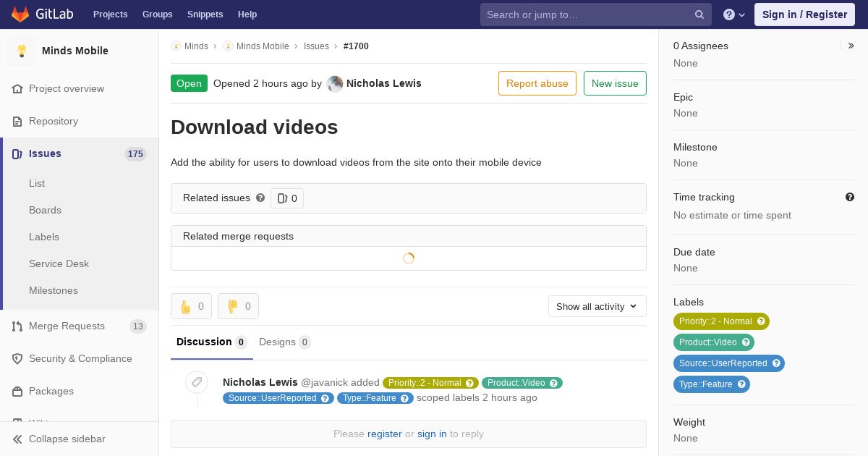Click the Merge Requests count badge 13
The height and width of the screenshot is (456, 868).
[137, 326]
